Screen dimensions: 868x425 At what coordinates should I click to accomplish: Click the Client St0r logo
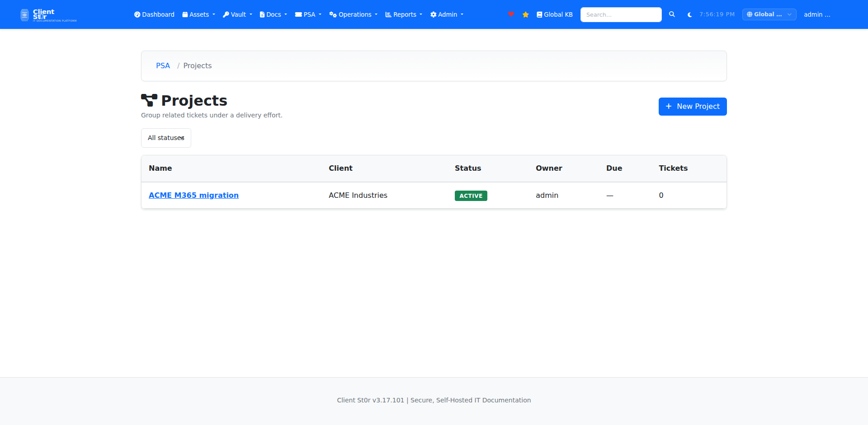pos(48,15)
